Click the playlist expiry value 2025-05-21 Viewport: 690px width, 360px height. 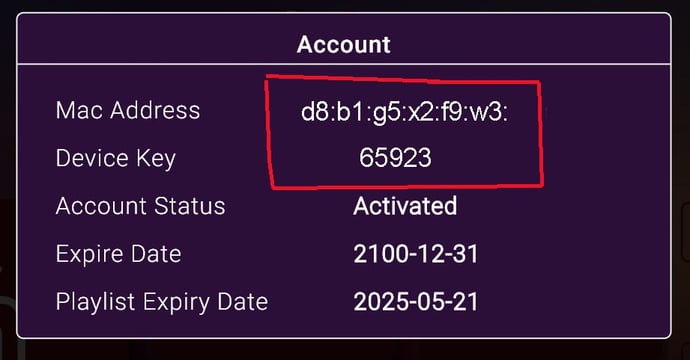pos(415,302)
